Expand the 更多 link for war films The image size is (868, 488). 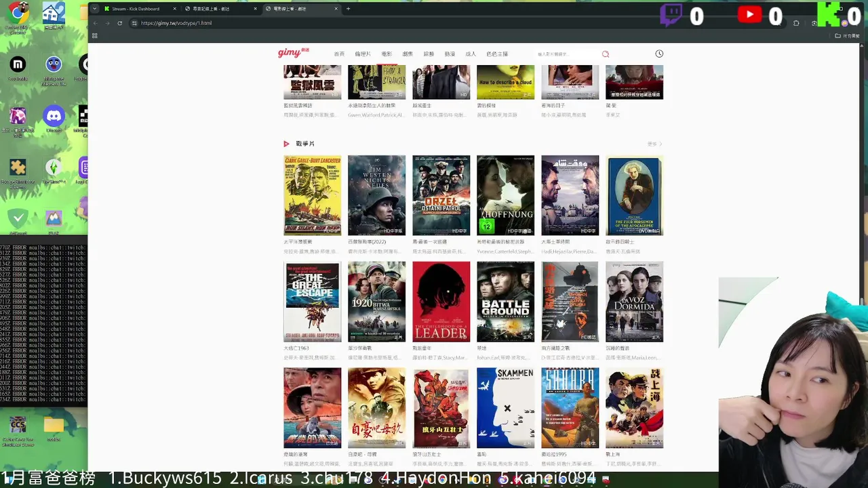point(654,144)
